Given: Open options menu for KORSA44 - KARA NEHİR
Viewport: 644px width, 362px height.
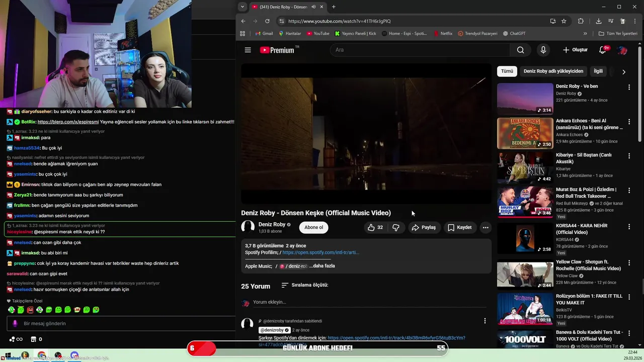Looking at the screenshot, I should 629,226.
